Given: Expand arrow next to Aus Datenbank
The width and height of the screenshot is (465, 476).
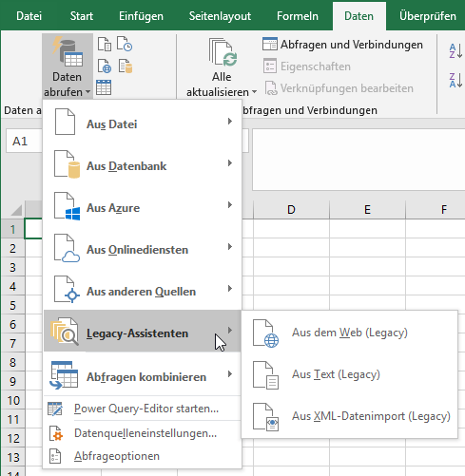Looking at the screenshot, I should pyautogui.click(x=230, y=163).
